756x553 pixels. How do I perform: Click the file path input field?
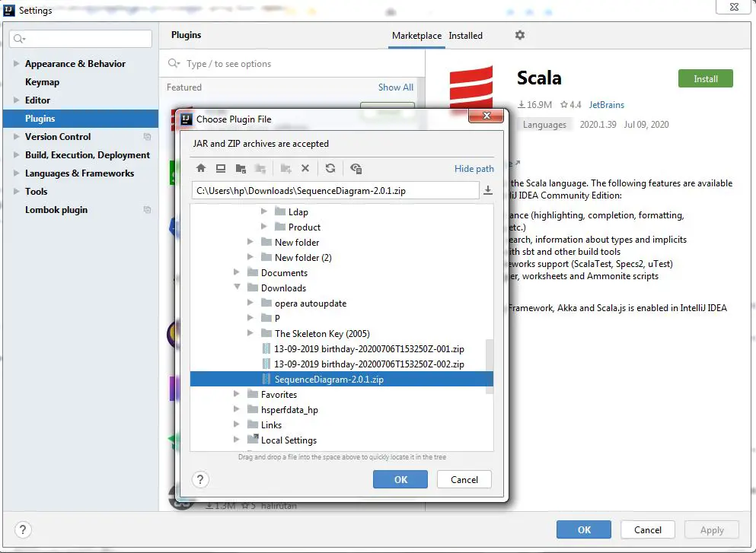(336, 190)
